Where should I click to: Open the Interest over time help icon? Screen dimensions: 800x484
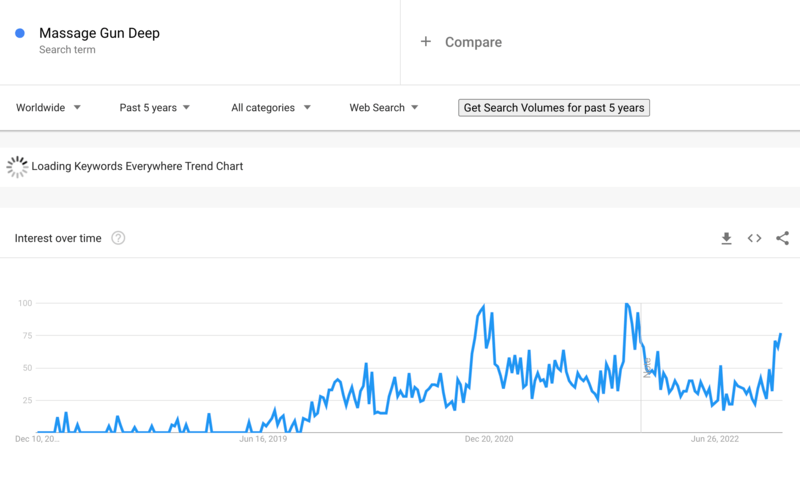tap(118, 238)
